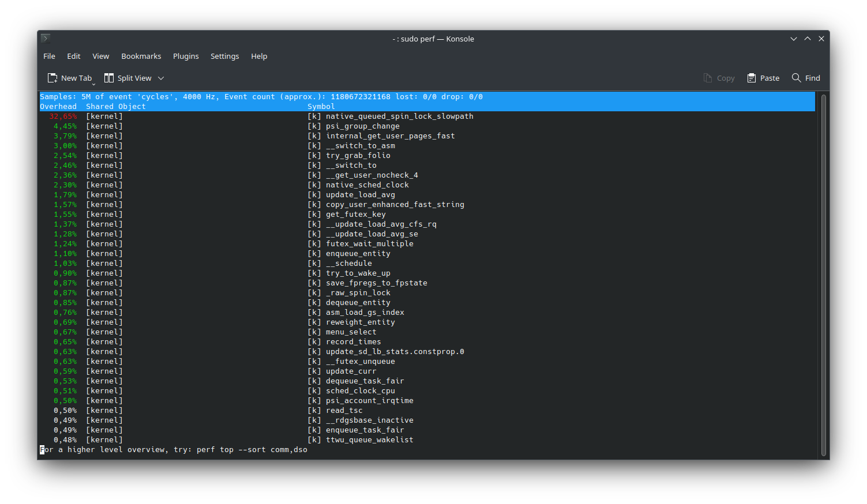Open the Bookmarks menu
867x504 pixels.
point(141,56)
